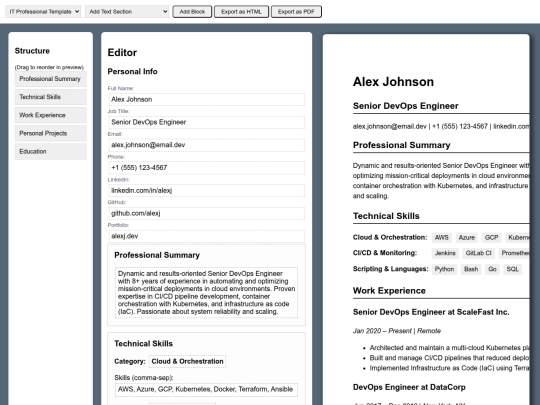Click the Technical Skills editor heading
This screenshot has width=540, height=405.
pyautogui.click(x=144, y=343)
